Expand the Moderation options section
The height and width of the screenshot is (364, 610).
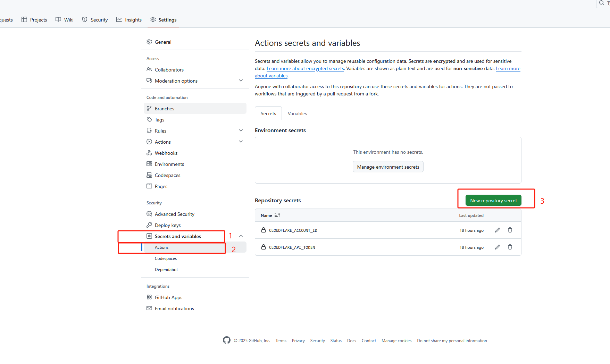[241, 81]
